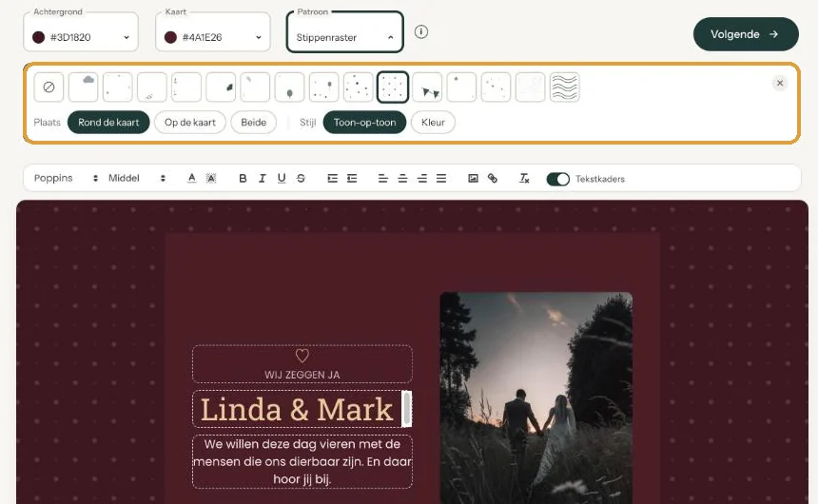Toggle the Tekstkaders switch

[557, 179]
